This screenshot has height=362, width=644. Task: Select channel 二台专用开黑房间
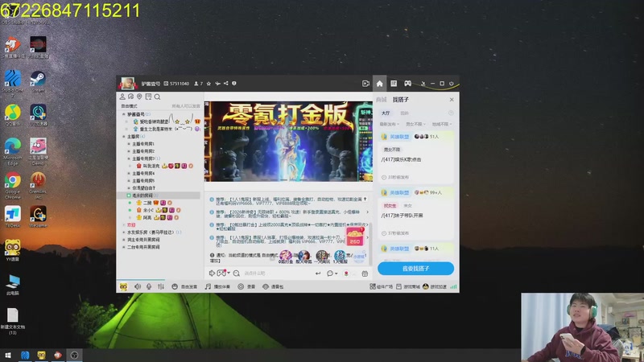pos(143,247)
